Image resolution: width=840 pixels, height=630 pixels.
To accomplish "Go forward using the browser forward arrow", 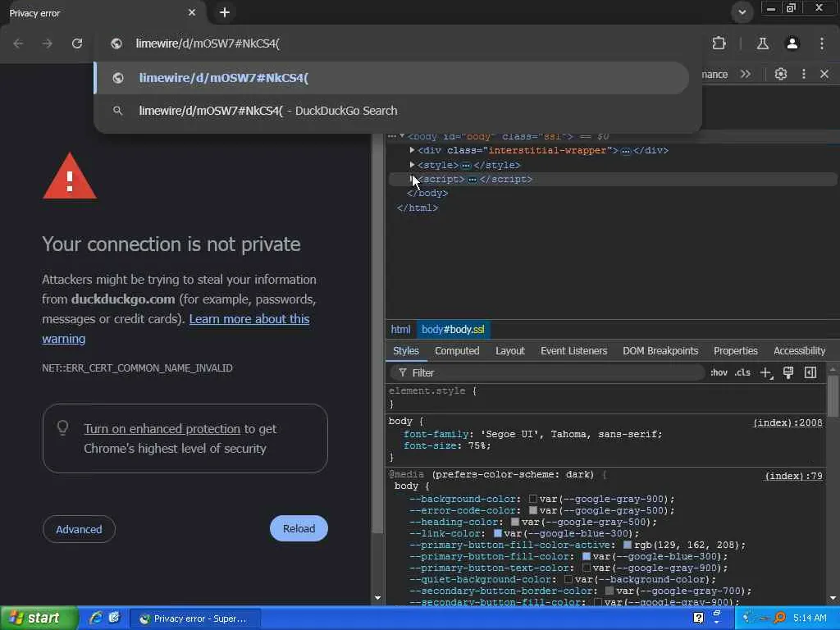I will tap(47, 43).
